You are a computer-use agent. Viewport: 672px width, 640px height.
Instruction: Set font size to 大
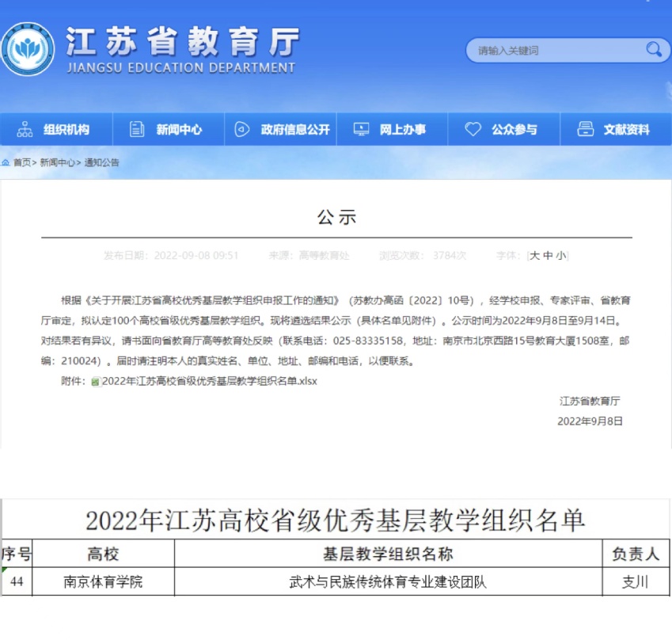534,256
